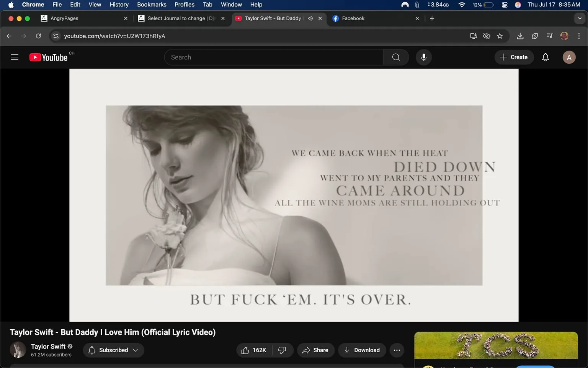Open YouTube voice search microphone
588x368 pixels.
coord(423,57)
